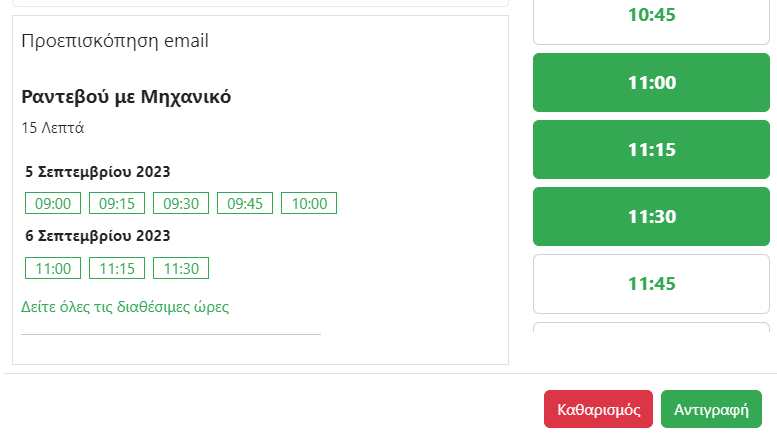Click the '6 Σεπτεμβρίου 2023' date heading
This screenshot has width=777, height=447.
click(x=97, y=236)
